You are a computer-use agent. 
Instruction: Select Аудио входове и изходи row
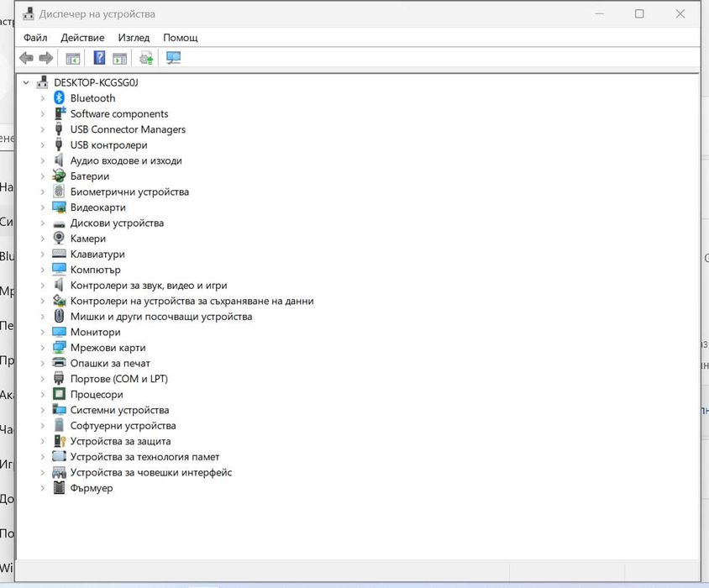pos(126,160)
